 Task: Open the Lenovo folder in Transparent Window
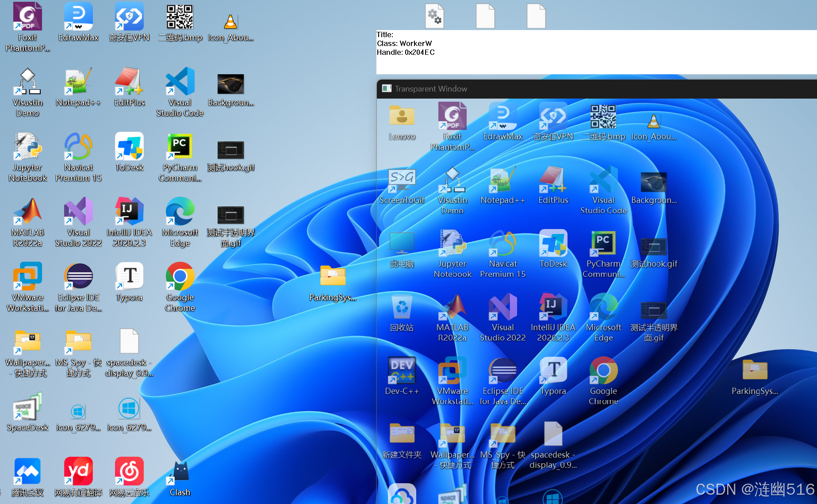[x=402, y=123]
